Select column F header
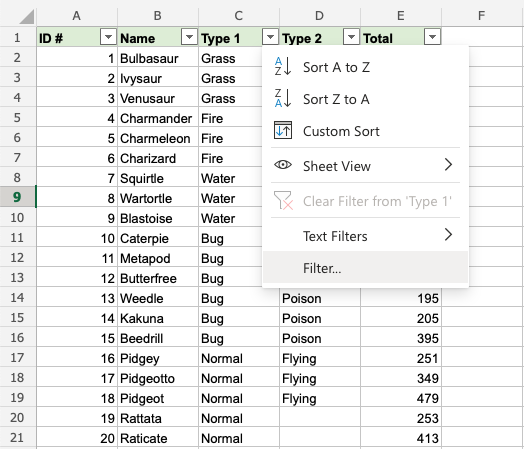The image size is (524, 449). (481, 16)
